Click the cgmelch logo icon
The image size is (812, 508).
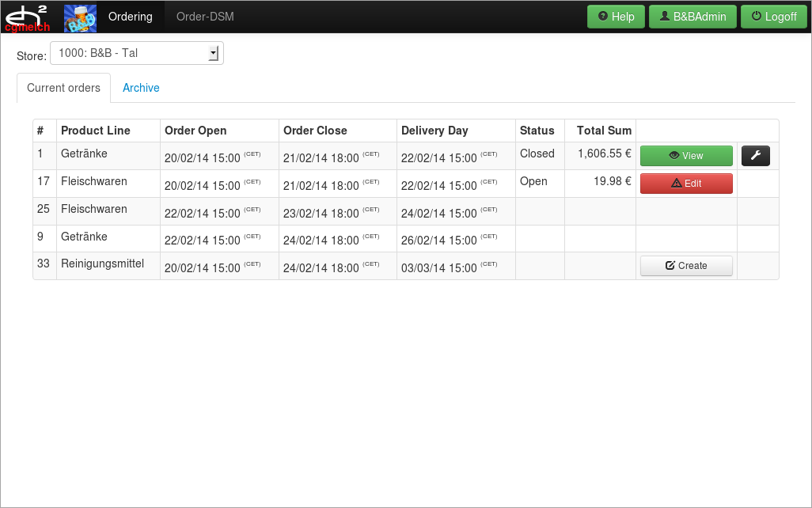[x=28, y=17]
